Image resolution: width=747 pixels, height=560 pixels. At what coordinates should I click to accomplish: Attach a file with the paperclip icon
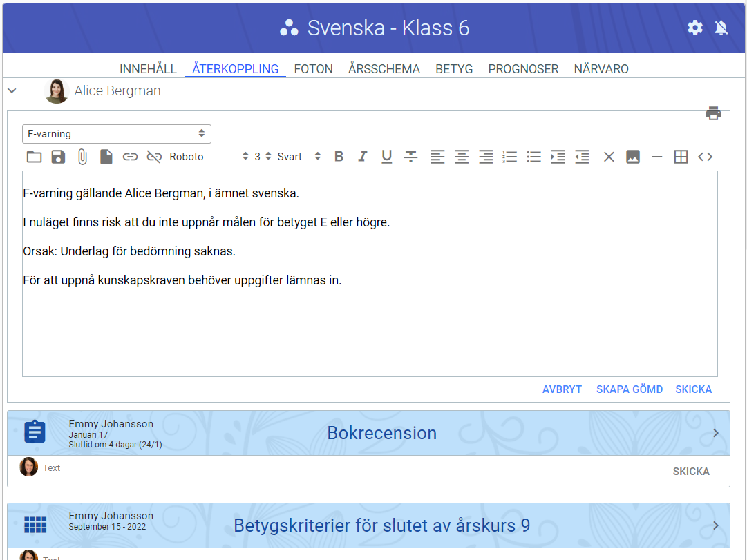[x=82, y=157]
